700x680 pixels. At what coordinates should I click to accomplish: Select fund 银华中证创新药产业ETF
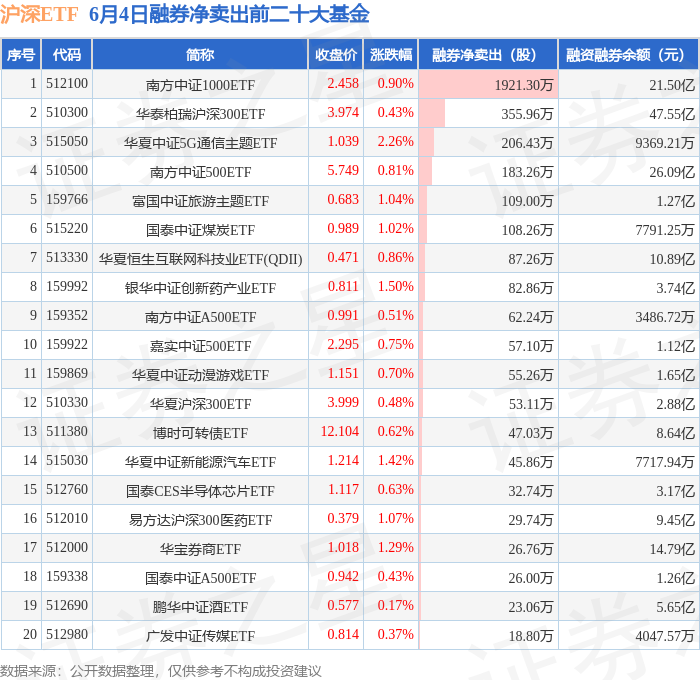tap(200, 288)
